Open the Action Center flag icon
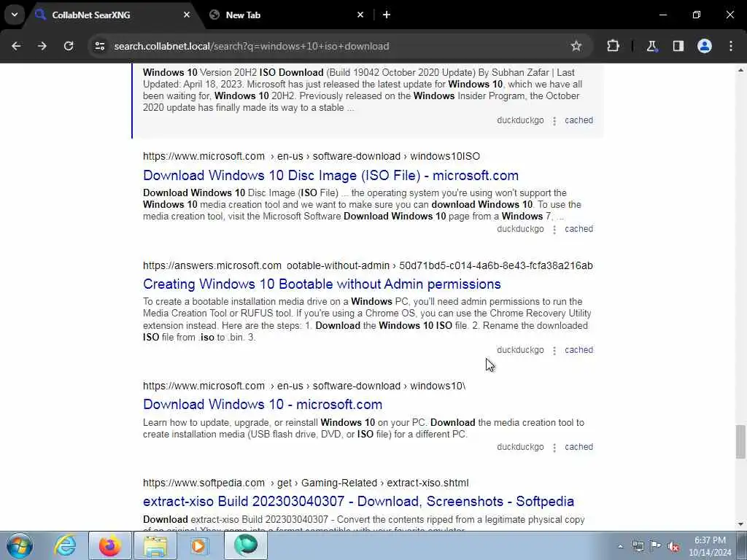 (656, 546)
